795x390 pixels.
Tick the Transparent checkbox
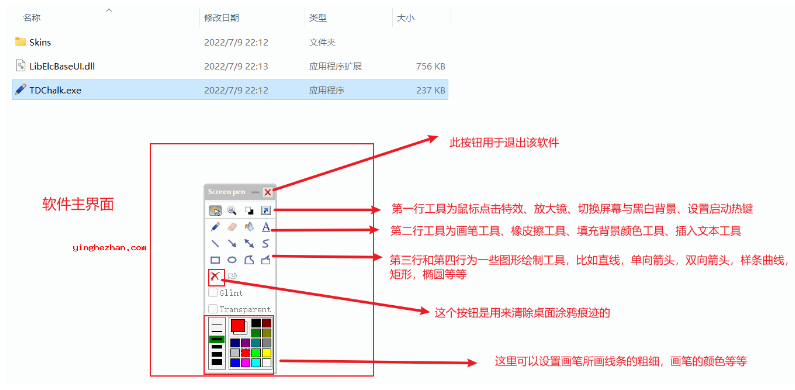pyautogui.click(x=213, y=309)
